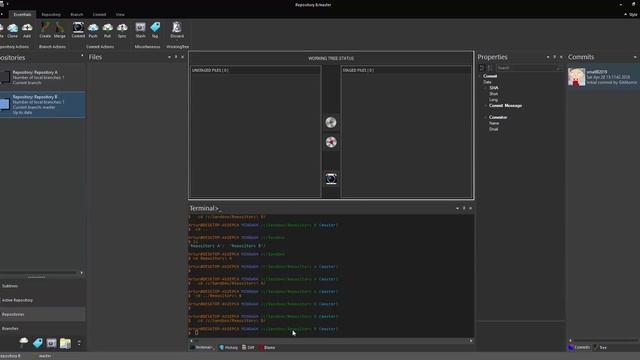The image size is (640, 360).
Task: Open the Subtrees navigation group
Action: pyautogui.click(x=42, y=286)
